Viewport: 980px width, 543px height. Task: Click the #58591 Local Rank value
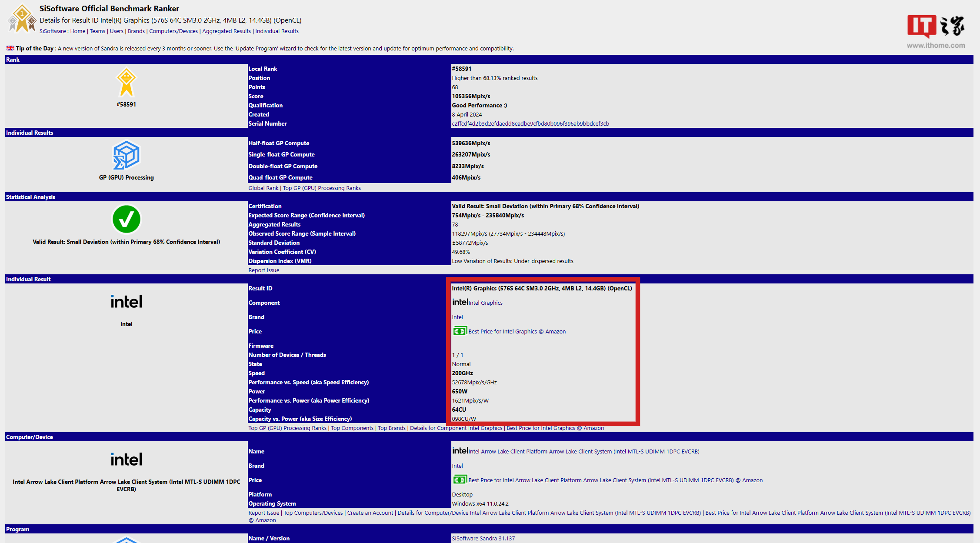coord(461,69)
